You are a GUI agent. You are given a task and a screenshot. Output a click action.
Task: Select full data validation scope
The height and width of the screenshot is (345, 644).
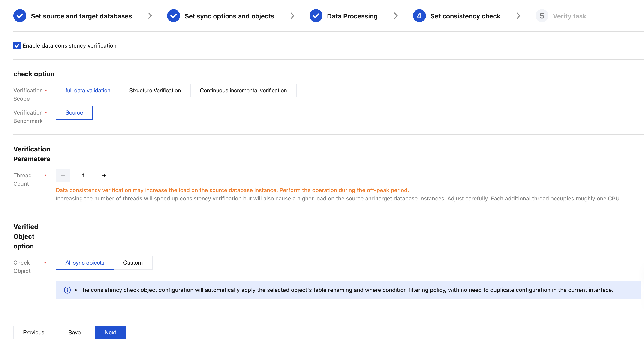pyautogui.click(x=88, y=91)
